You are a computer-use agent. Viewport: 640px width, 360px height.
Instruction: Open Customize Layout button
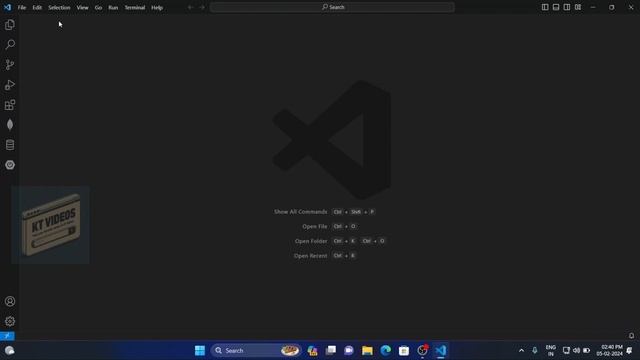[x=578, y=7]
